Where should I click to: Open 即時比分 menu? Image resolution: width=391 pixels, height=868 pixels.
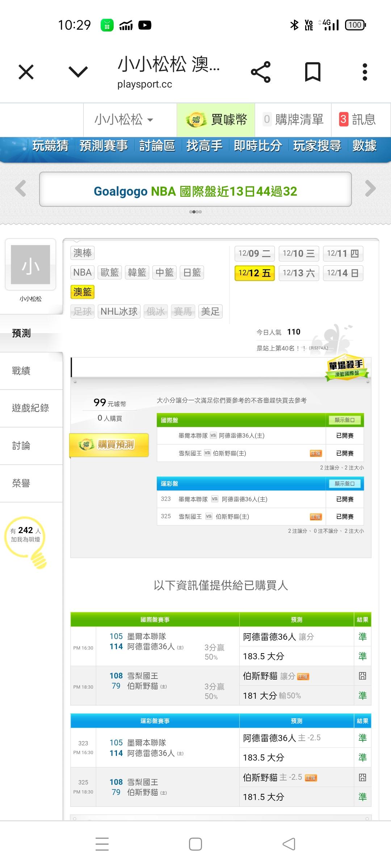pos(257,146)
